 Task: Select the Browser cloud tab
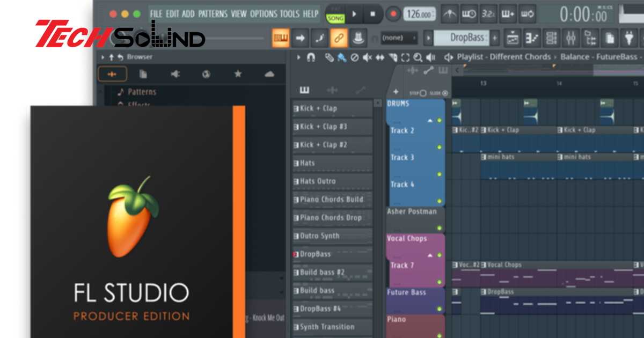[x=269, y=74]
